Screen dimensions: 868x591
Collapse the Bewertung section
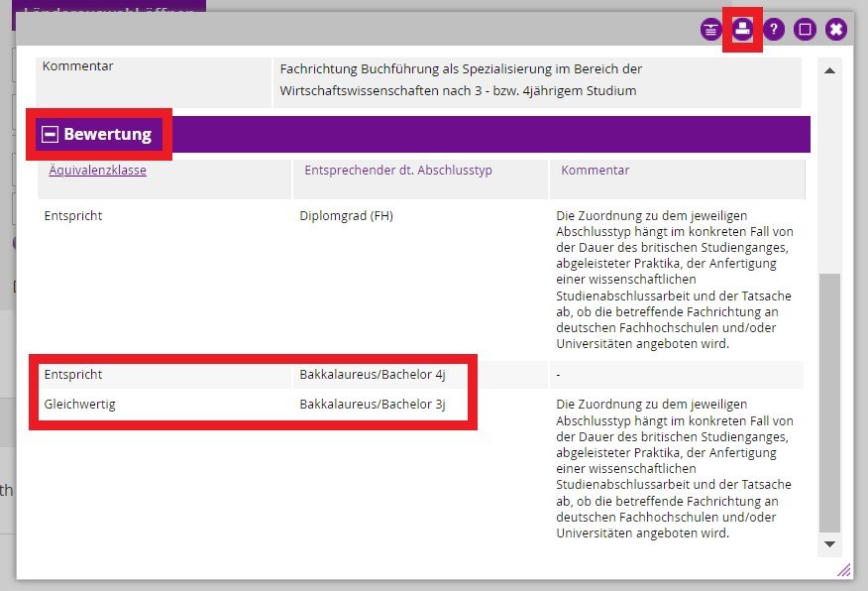[50, 134]
